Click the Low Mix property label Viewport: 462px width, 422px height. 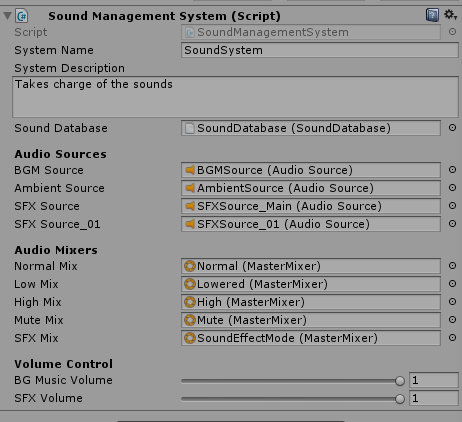click(x=36, y=284)
